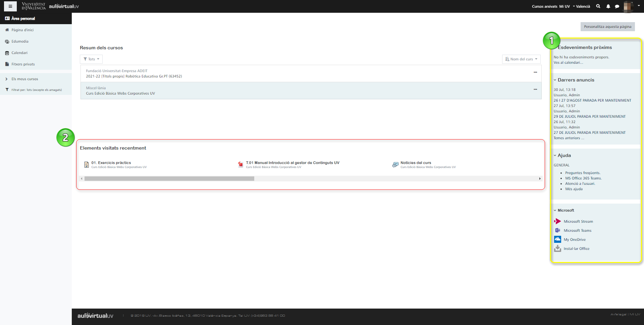This screenshot has width=644, height=325.
Task: Click the My OneDrive cloud icon
Action: tap(557, 239)
